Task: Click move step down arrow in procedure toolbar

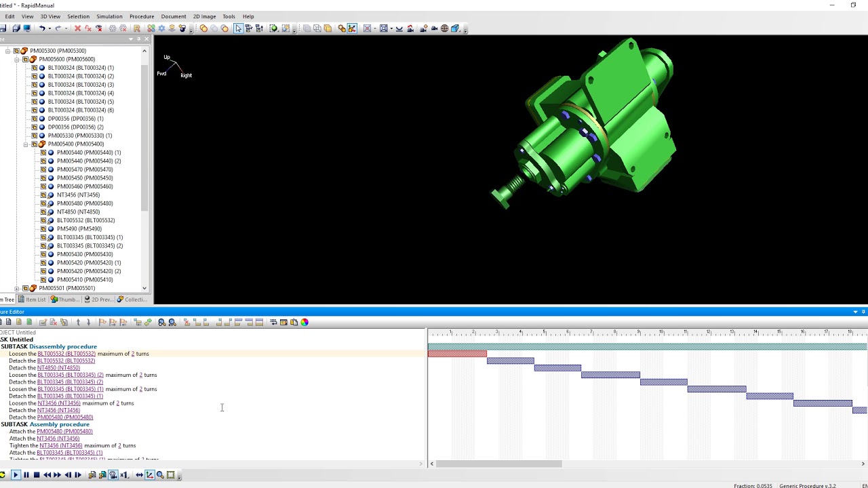Action: pyautogui.click(x=88, y=322)
